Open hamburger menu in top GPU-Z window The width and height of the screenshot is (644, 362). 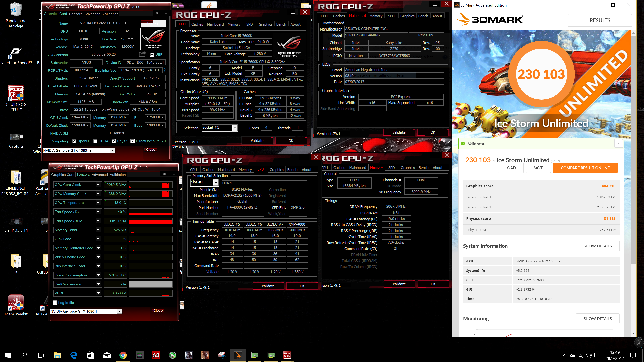[166, 13]
